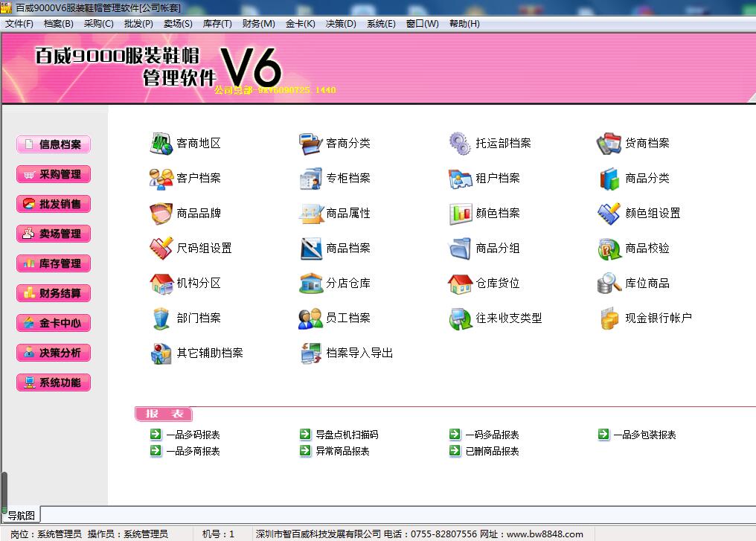Select the 采购管理 sidebar button
Viewport: 756px width, 541px height.
tap(54, 174)
